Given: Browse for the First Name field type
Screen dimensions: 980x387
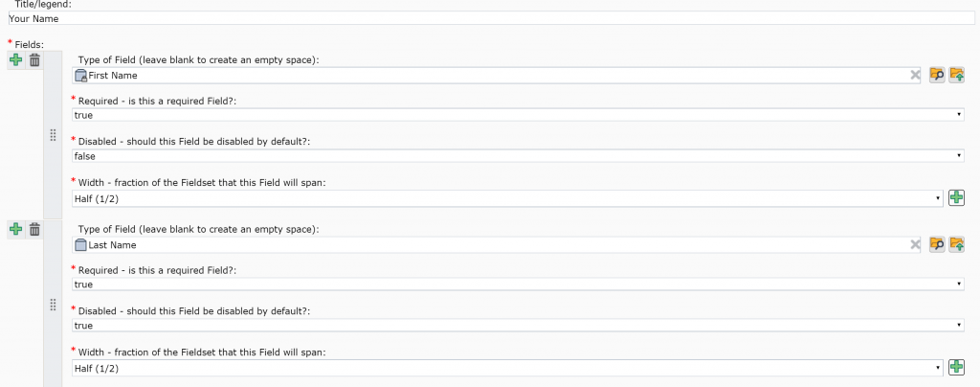Looking at the screenshot, I should pyautogui.click(x=937, y=76).
